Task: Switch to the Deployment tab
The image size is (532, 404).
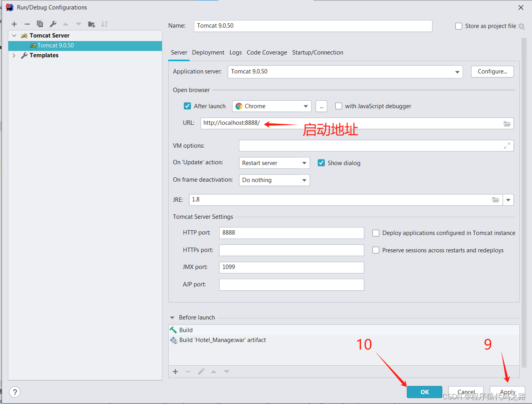Action: tap(208, 53)
